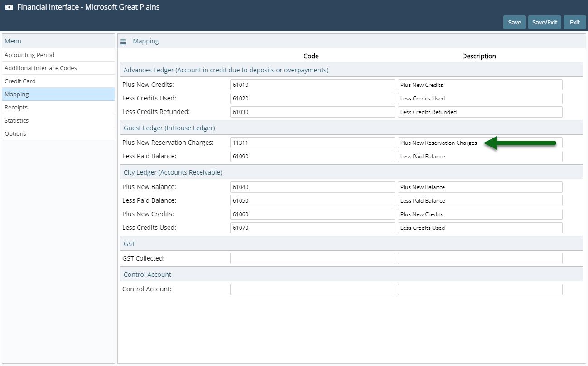Open the Accounting Period menu item
Viewport: 588px width, 366px height.
pos(58,55)
